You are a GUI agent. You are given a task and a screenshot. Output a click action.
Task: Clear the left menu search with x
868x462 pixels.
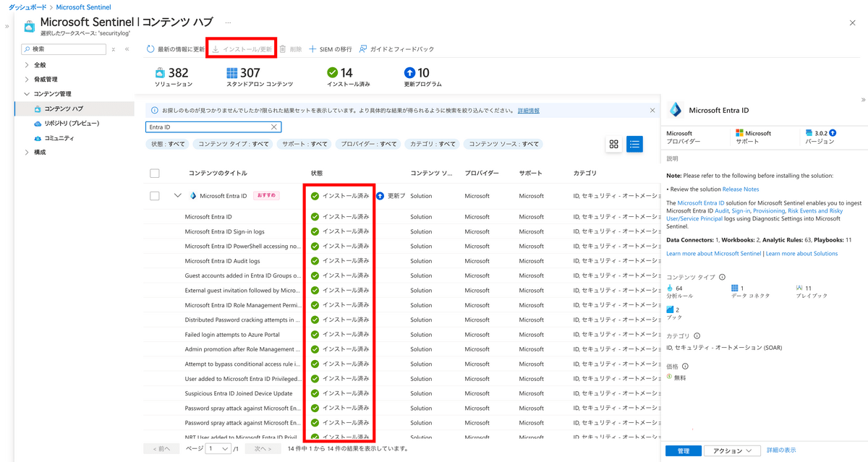(114, 49)
